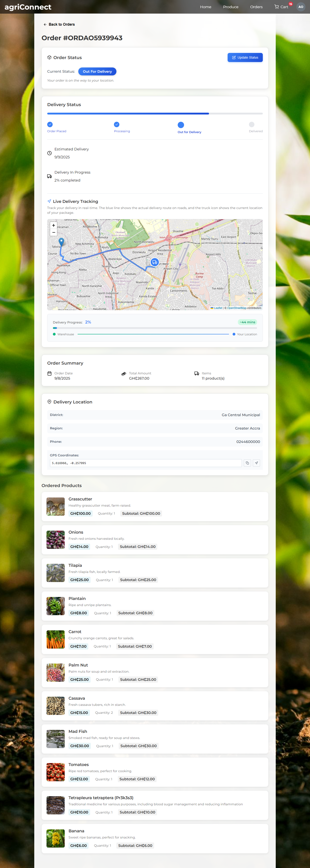Open the Orders nav link

pos(256,7)
